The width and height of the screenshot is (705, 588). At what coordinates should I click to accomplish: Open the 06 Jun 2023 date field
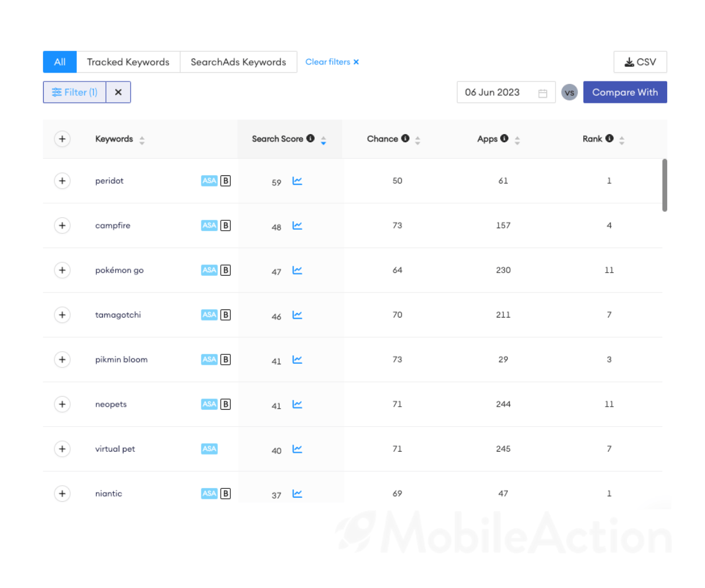pos(506,92)
